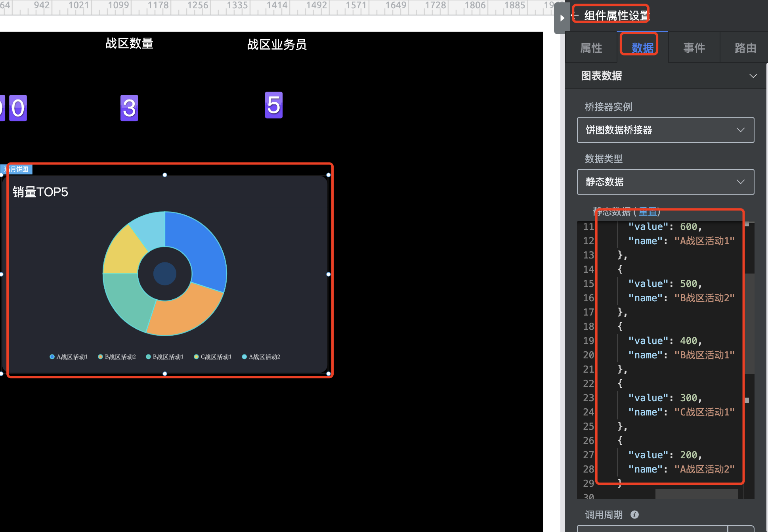Screen dimensions: 768x532
Task: Click the purple digit 5 flip counter
Action: pyautogui.click(x=273, y=105)
